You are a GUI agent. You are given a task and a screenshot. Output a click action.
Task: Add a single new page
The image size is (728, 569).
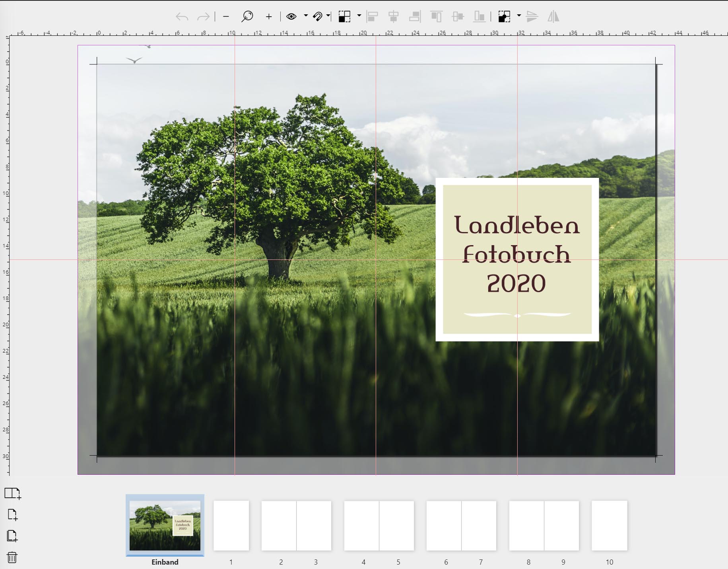tap(12, 514)
